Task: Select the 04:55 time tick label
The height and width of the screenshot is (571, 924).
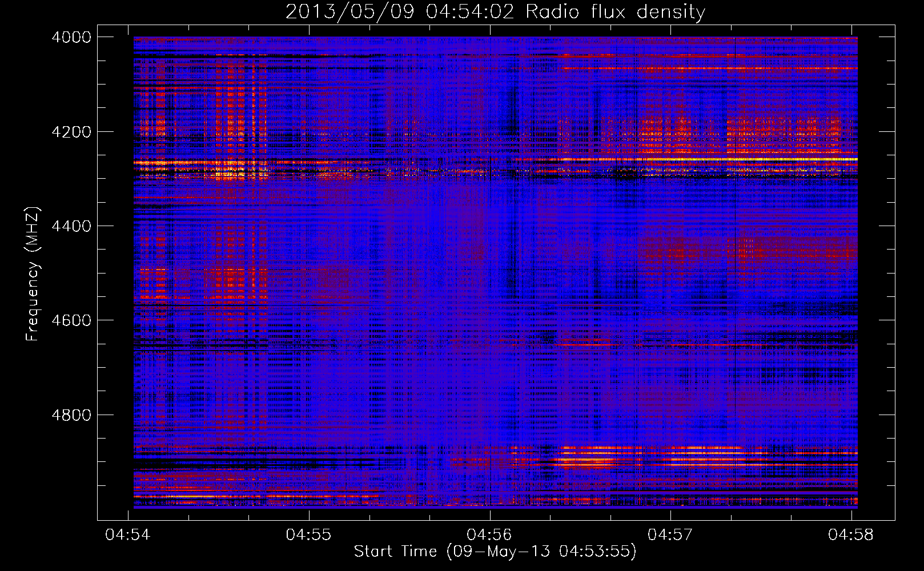Action: pyautogui.click(x=309, y=534)
